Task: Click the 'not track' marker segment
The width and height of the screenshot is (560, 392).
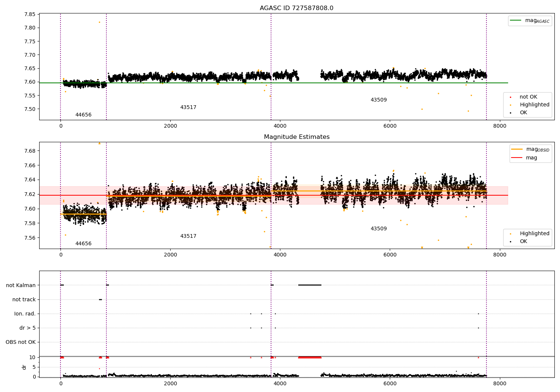Action: pos(100,299)
